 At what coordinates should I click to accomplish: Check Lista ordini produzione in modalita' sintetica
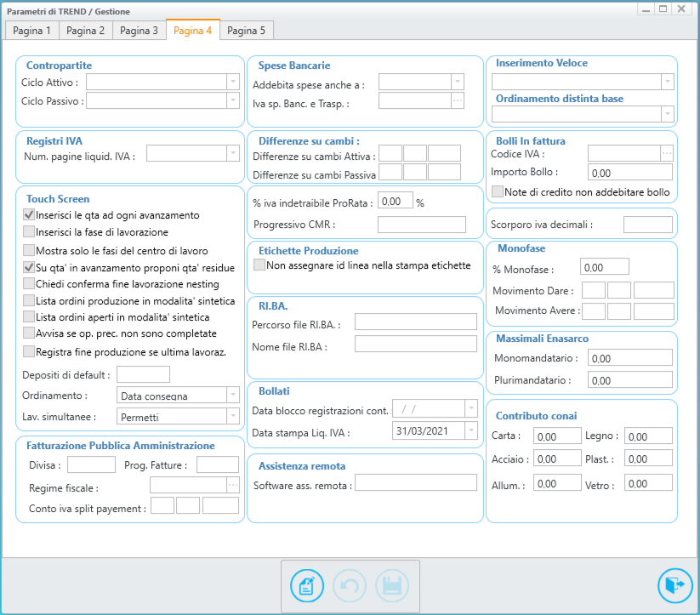[29, 300]
